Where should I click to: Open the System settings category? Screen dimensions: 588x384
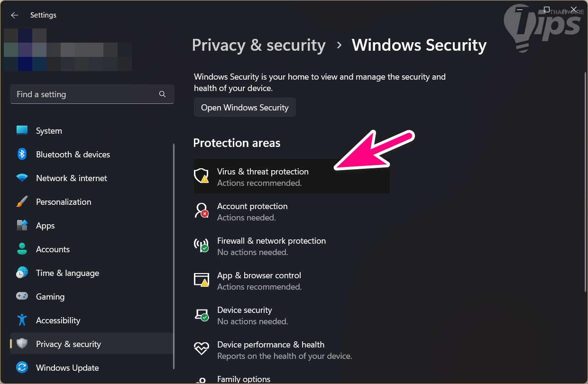click(49, 130)
